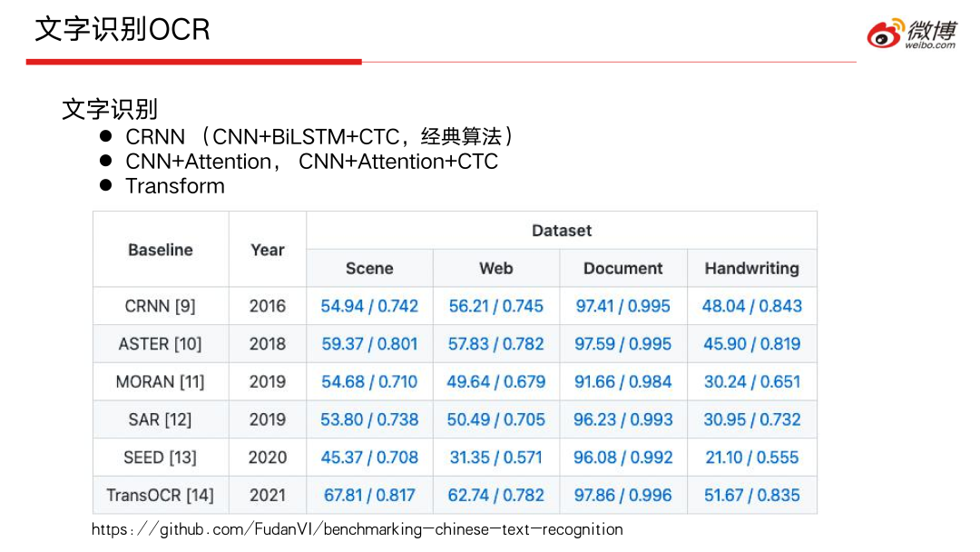Open the Year column header
The image size is (980, 552).
click(267, 249)
